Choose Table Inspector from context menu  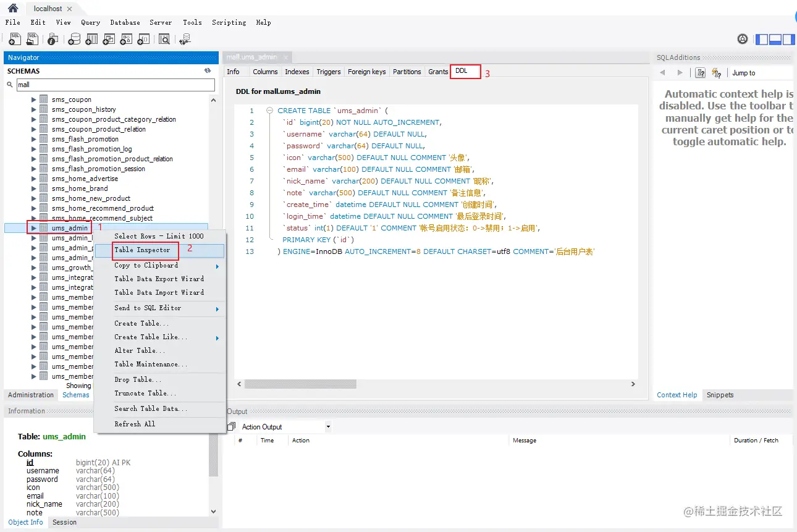click(159, 250)
